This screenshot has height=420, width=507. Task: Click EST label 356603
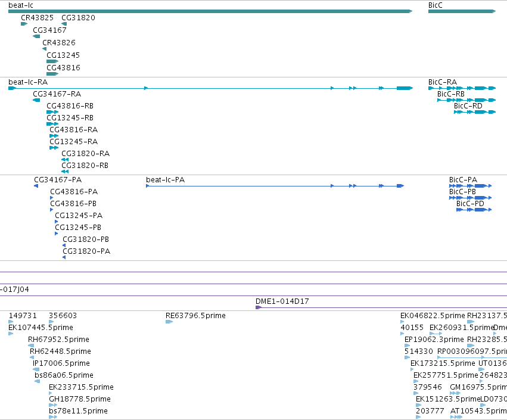63,316
